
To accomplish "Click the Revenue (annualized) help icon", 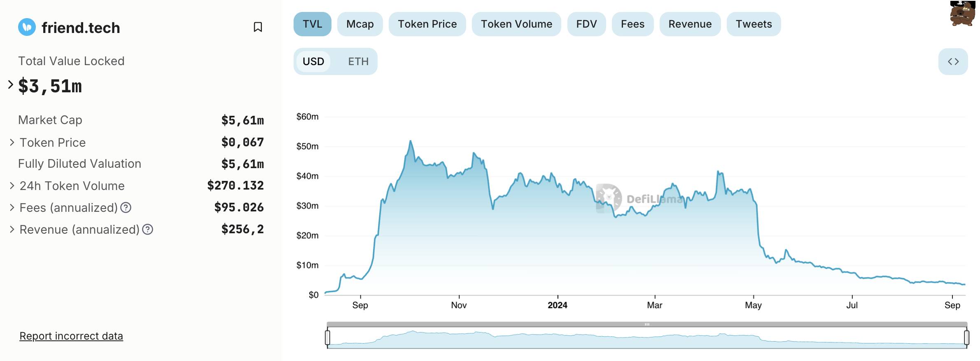I will tap(147, 230).
